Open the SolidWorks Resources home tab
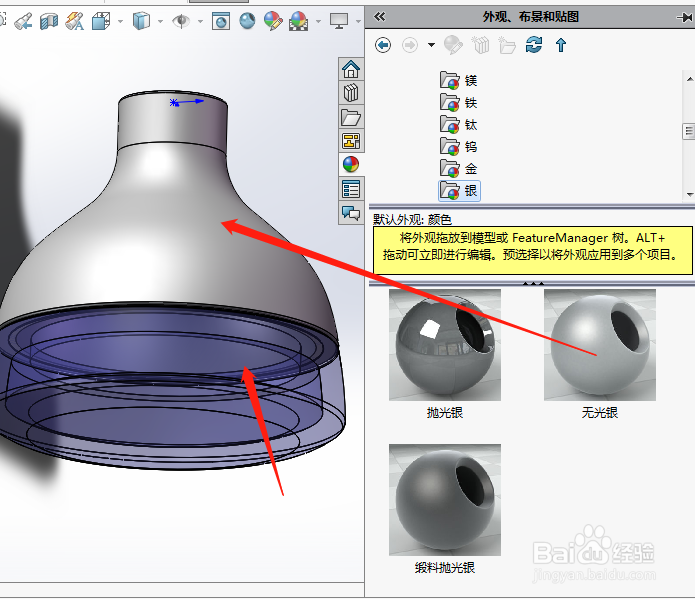Image resolution: width=695 pixels, height=599 pixels. click(x=351, y=69)
